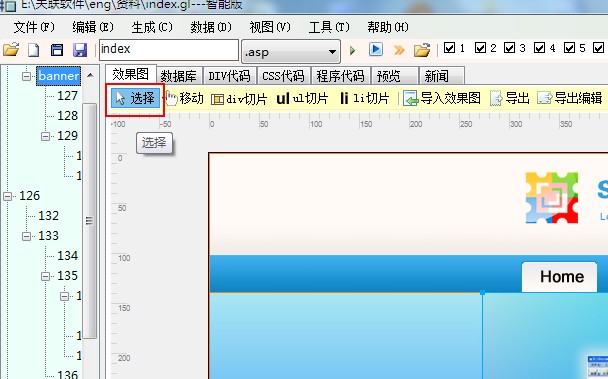608x379 pixels.
Task: Open the 生成(C) menu
Action: coord(152,27)
